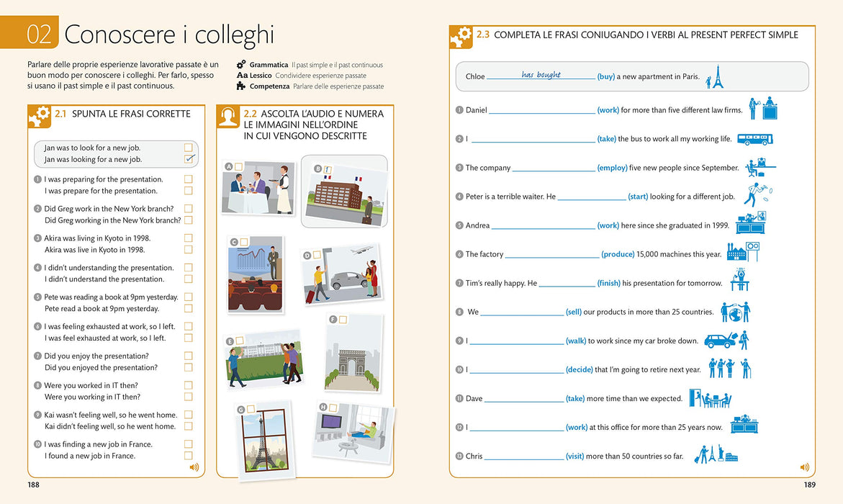Click the headphones listening icon for 2.2
Screen dimensions: 843x504
click(228, 116)
